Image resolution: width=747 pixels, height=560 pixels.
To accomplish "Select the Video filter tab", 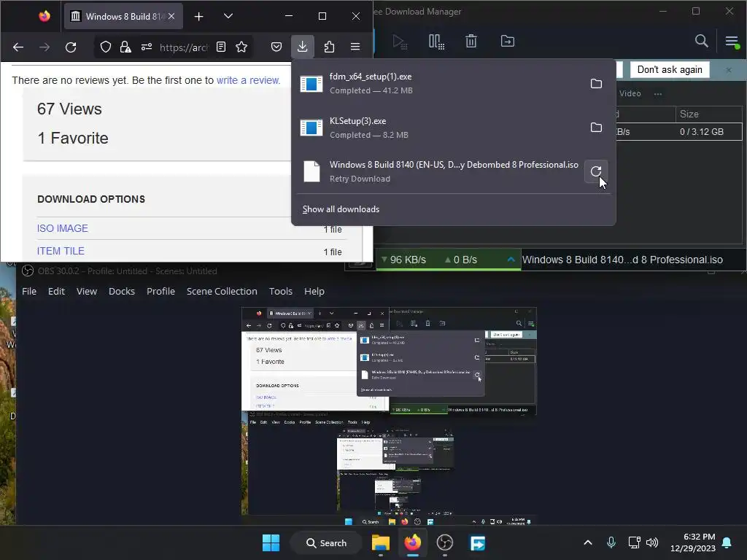I will [630, 93].
